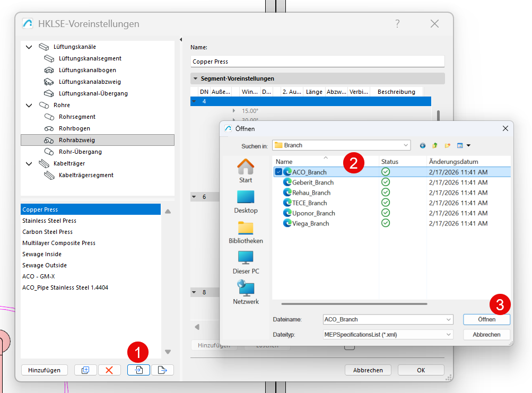Image resolution: width=532 pixels, height=393 pixels.
Task: Select Stainless Steel Press in preset list
Action: [49, 221]
